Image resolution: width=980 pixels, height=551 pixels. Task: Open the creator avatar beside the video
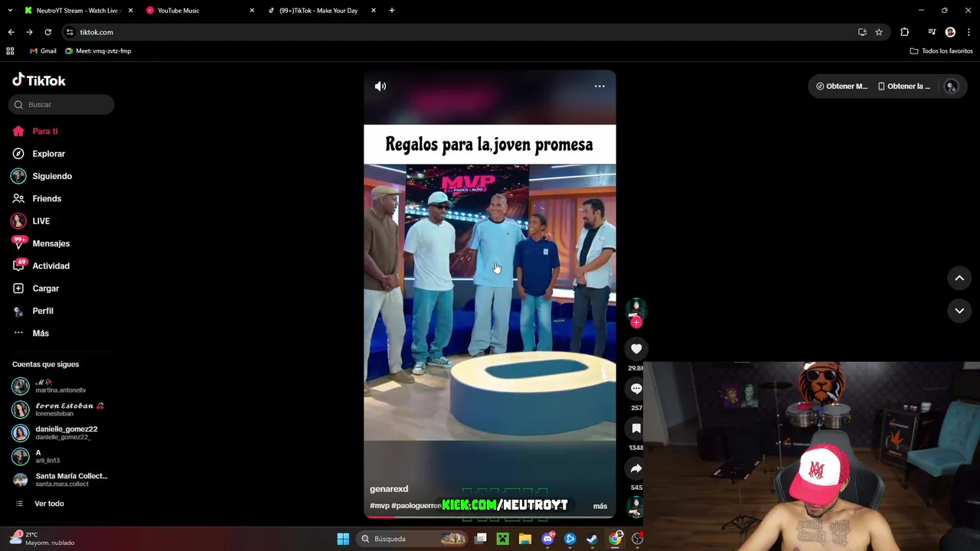tap(636, 308)
